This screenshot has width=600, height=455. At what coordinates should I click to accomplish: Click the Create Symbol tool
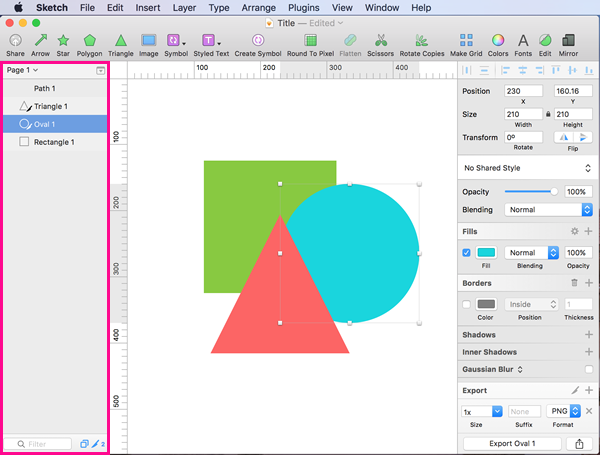click(258, 45)
